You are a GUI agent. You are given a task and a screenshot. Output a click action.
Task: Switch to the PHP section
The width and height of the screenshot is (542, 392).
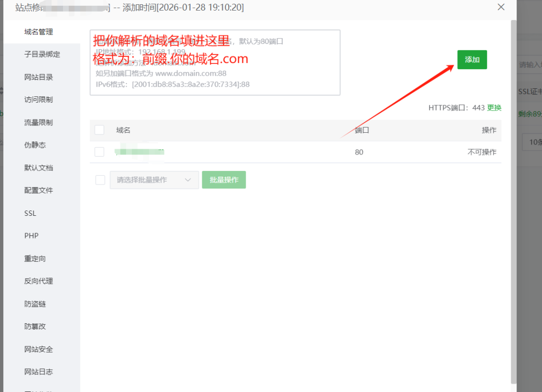[30, 235]
